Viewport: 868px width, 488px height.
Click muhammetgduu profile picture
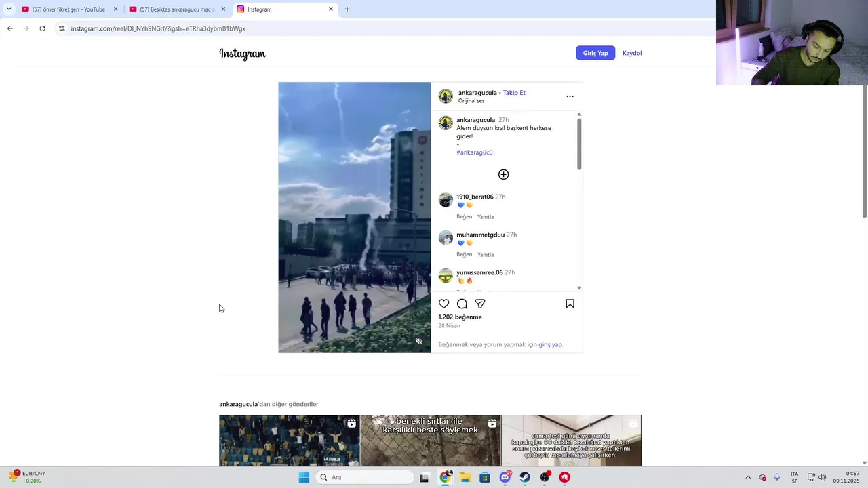click(446, 238)
